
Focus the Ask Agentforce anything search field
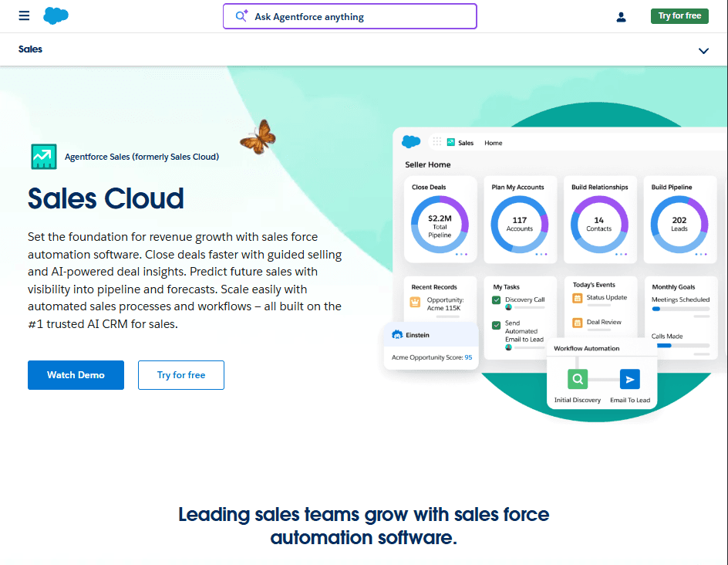349,16
